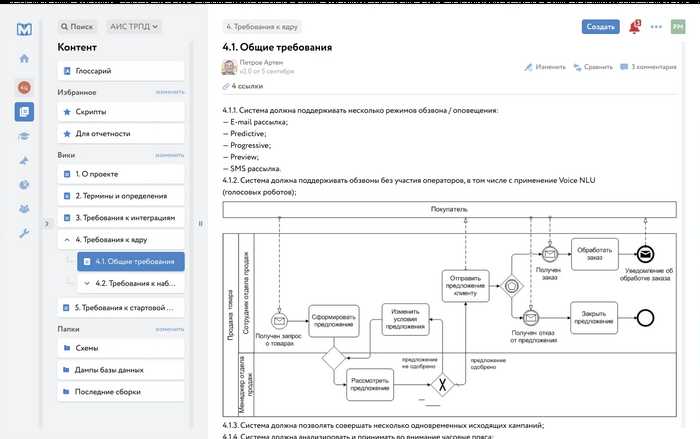The image size is (700, 439).
Task: Open the pie chart reports section
Action: point(24,184)
